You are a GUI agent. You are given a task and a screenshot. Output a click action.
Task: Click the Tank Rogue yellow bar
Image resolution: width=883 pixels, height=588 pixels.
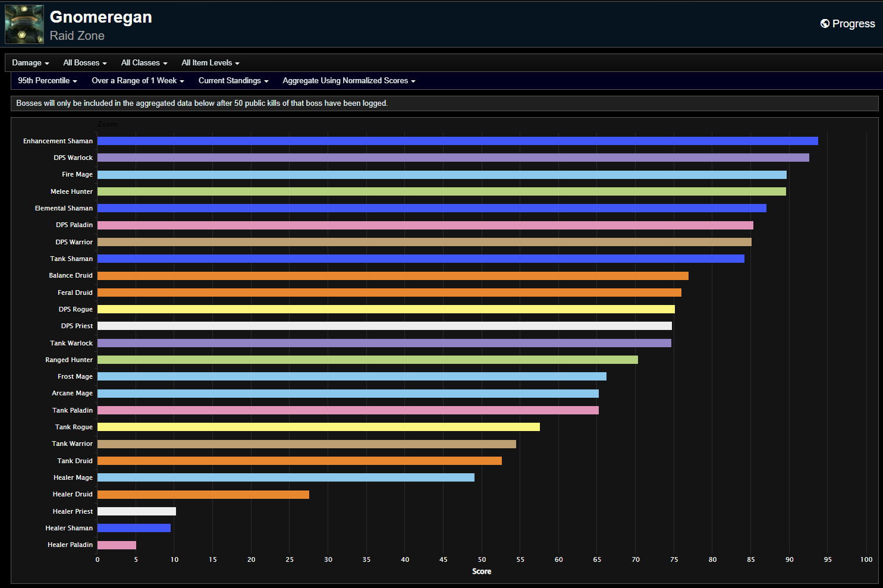click(x=318, y=427)
